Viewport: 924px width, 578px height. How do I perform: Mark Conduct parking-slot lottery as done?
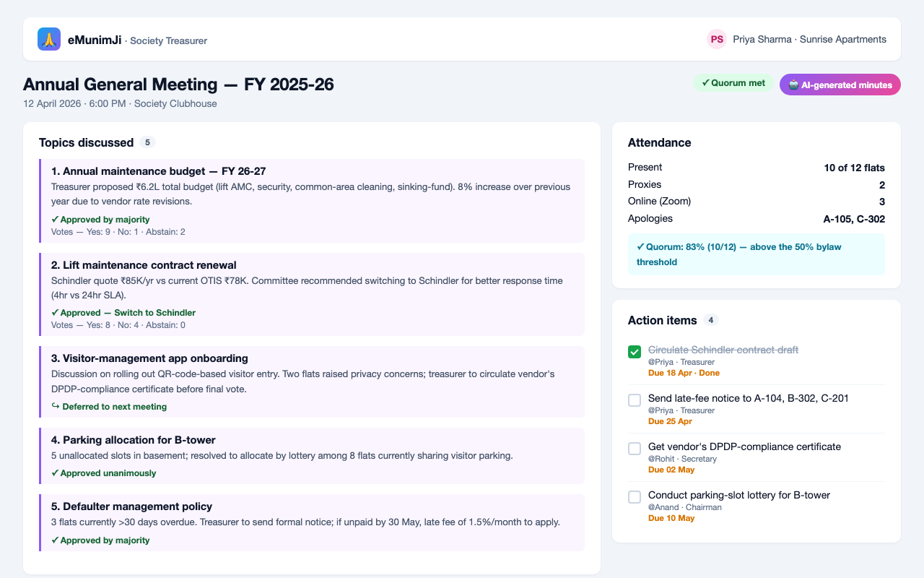pyautogui.click(x=635, y=497)
